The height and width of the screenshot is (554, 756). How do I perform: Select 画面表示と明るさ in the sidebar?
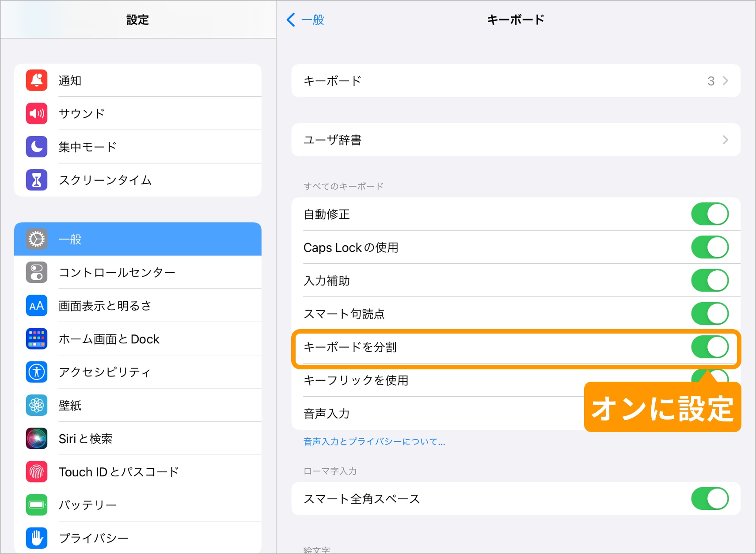pos(105,306)
